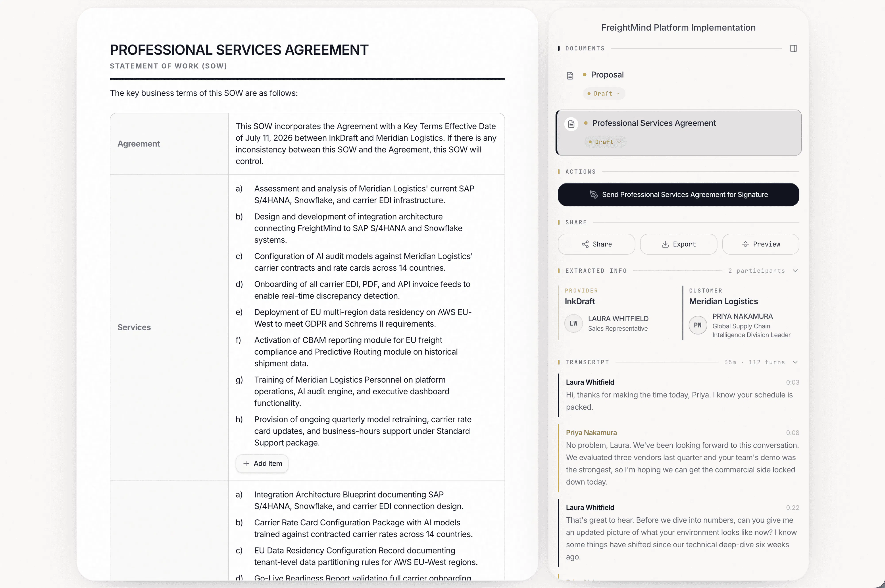The width and height of the screenshot is (885, 588).
Task: Click Laura Whitfield's 0:22 transcript message
Action: [x=678, y=532]
